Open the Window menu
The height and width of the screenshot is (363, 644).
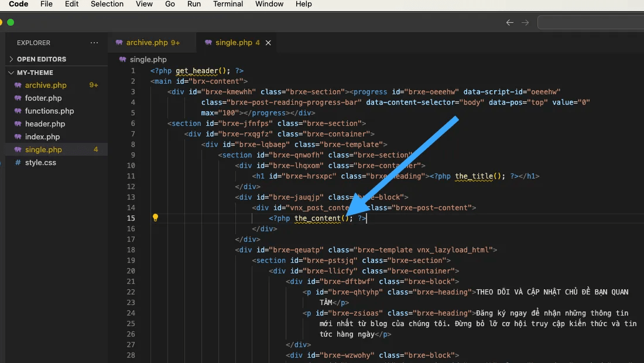coord(269,4)
